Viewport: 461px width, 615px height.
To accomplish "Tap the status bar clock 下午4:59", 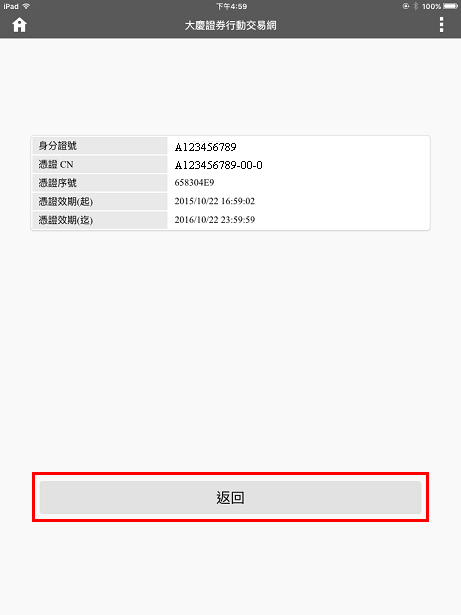I will pos(231,6).
